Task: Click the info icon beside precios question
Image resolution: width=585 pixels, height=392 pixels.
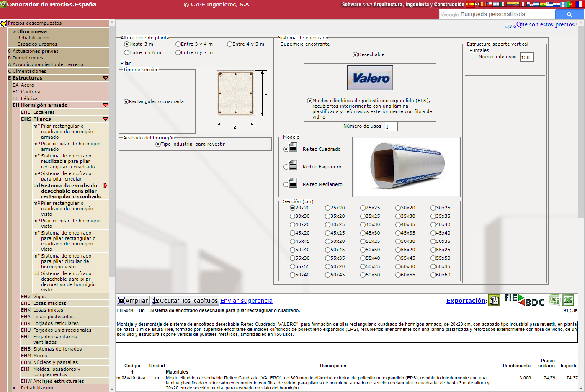Action: [508, 26]
